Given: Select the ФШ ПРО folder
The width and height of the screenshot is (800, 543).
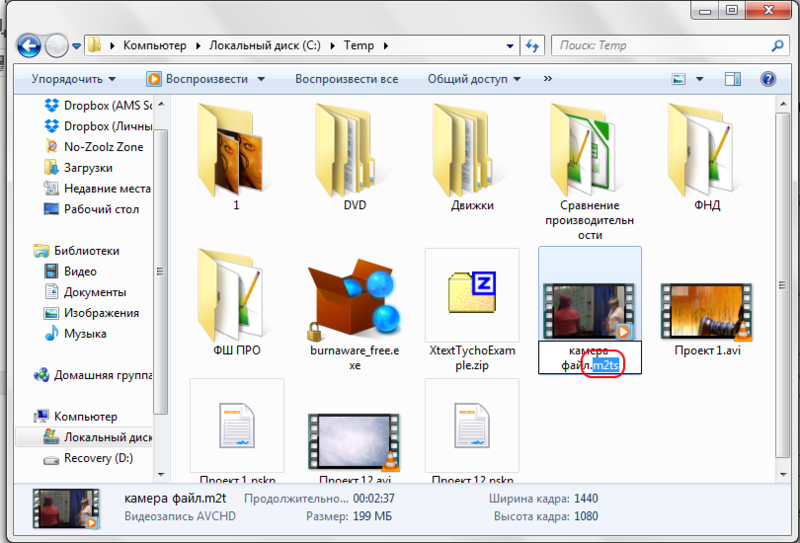Looking at the screenshot, I should (236, 302).
